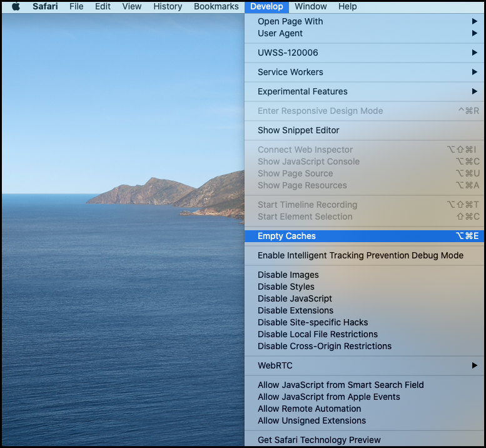Open the Help menu
The image size is (486, 448).
347,6
